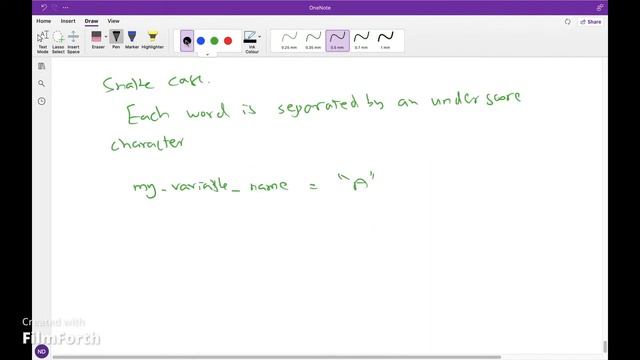This screenshot has width=640, height=360.
Task: Click the search magnifier in sidebar
Action: pos(42,84)
